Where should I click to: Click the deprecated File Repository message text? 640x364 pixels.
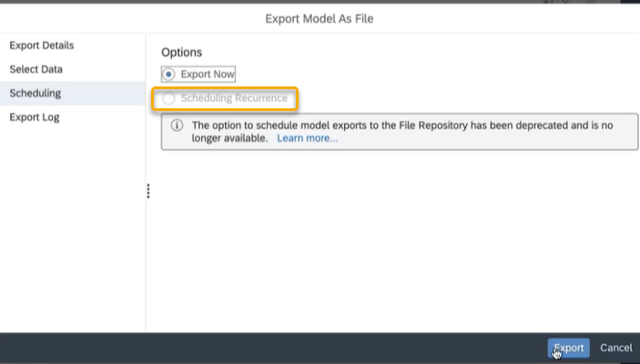402,131
